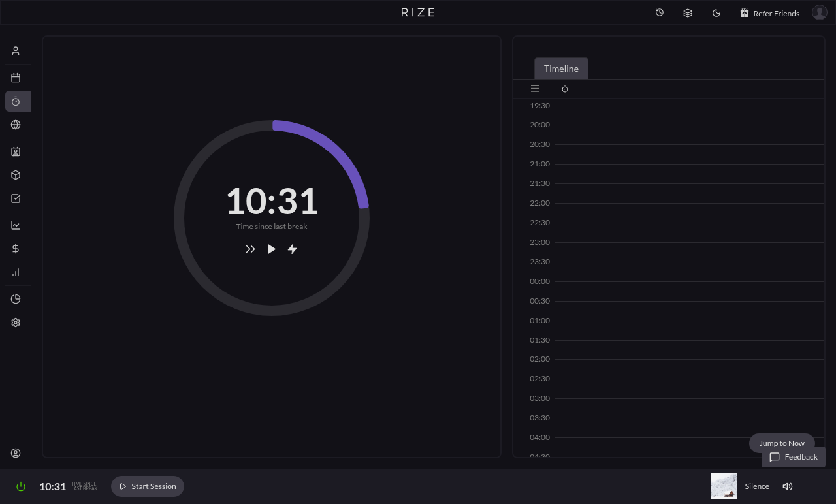Toggle dark mode with moon icon
The width and height of the screenshot is (836, 504).
tap(716, 12)
